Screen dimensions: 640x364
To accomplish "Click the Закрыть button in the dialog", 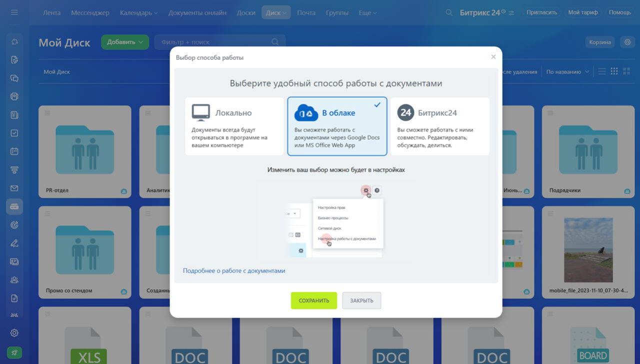I will pos(361,301).
